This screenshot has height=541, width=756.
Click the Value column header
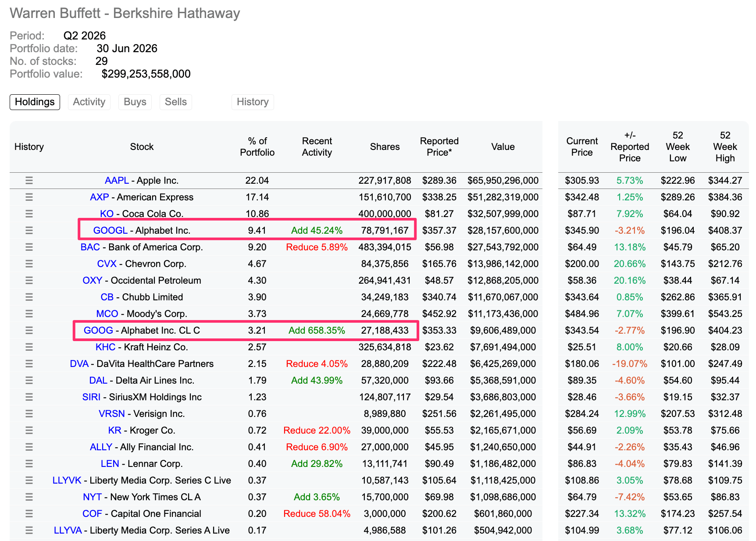pyautogui.click(x=503, y=146)
